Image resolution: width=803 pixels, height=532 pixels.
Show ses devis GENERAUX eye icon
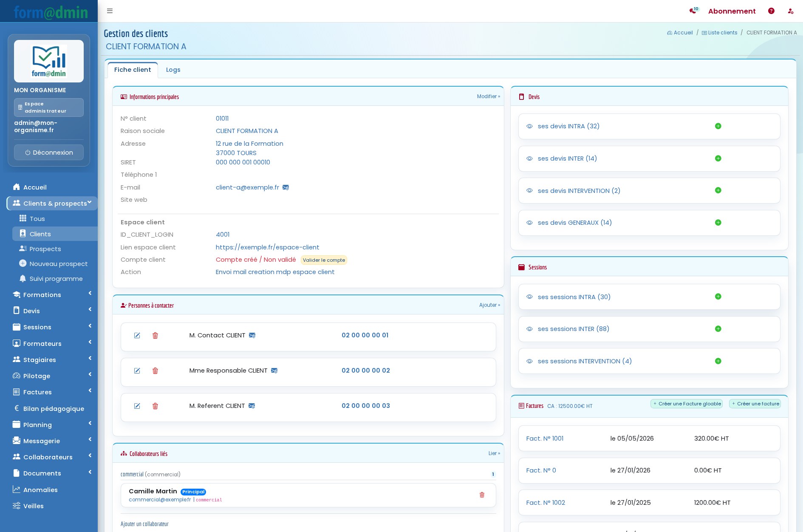[529, 223]
